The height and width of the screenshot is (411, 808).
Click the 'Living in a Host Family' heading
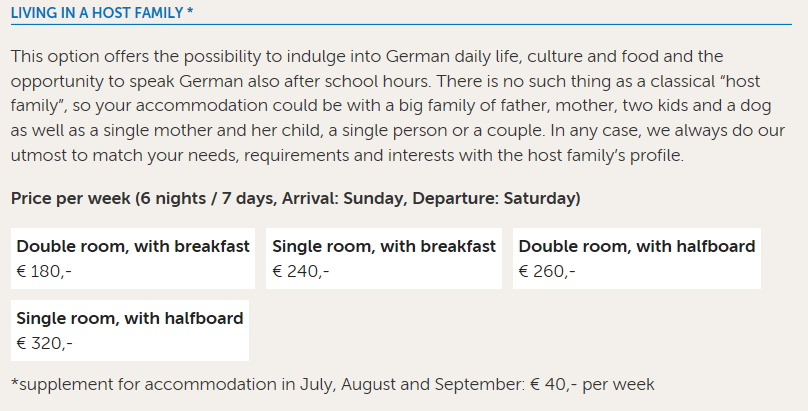point(102,12)
